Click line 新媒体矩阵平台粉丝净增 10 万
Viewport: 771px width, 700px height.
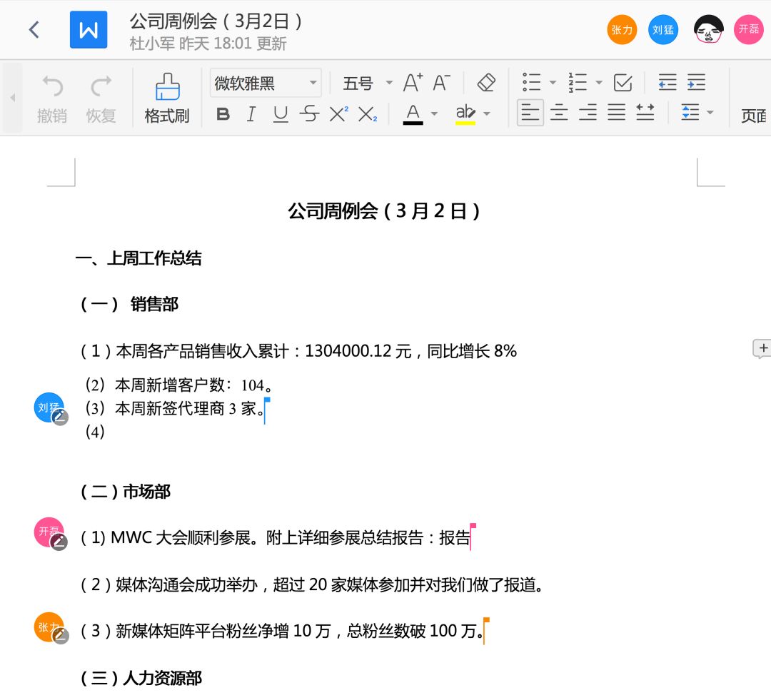coord(281,631)
